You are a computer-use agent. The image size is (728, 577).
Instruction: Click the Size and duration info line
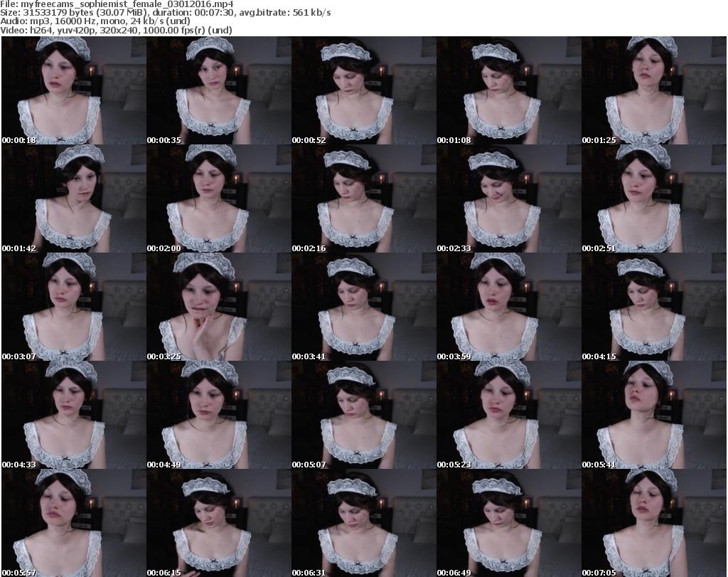coord(165,13)
